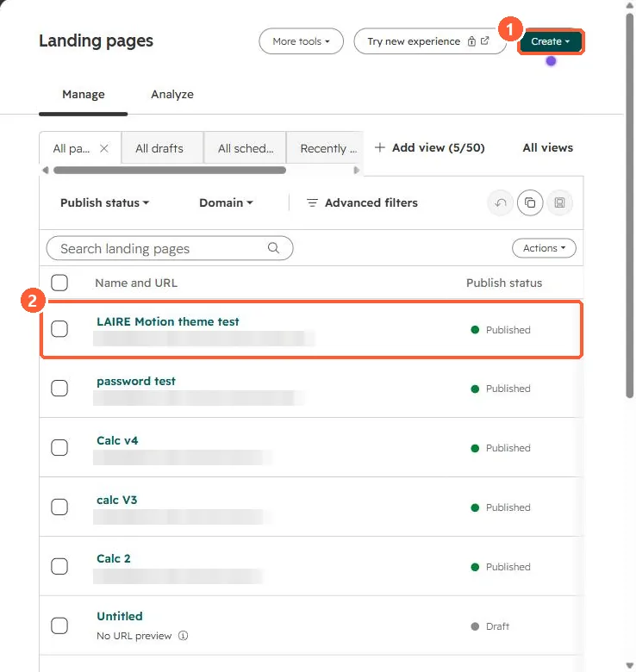Open the Untitled draft page link
636x672 pixels.
tap(120, 616)
